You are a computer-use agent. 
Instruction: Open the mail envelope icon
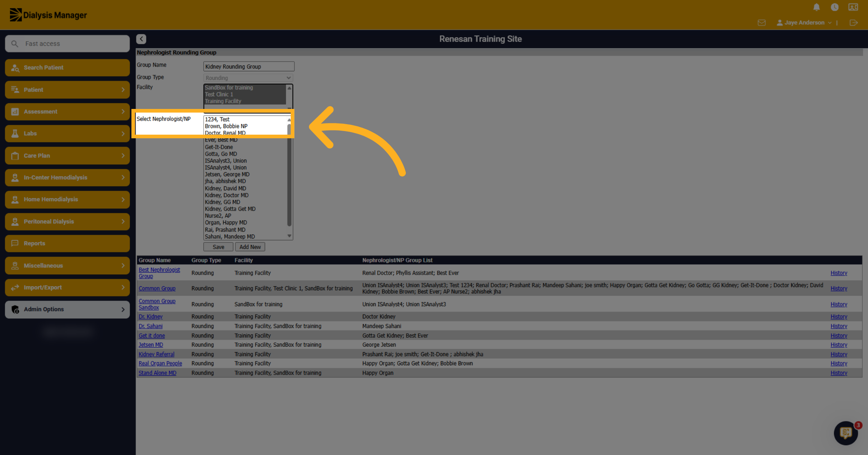coord(761,22)
